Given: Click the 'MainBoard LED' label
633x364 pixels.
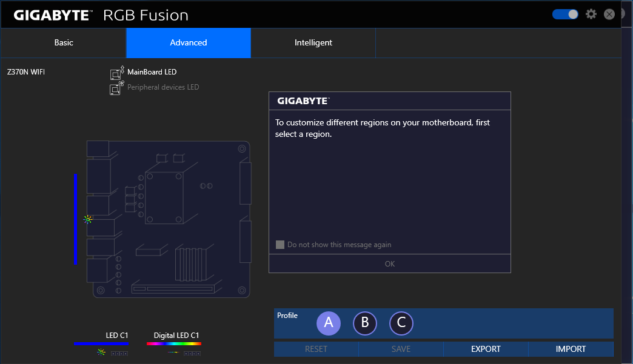Looking at the screenshot, I should 152,72.
